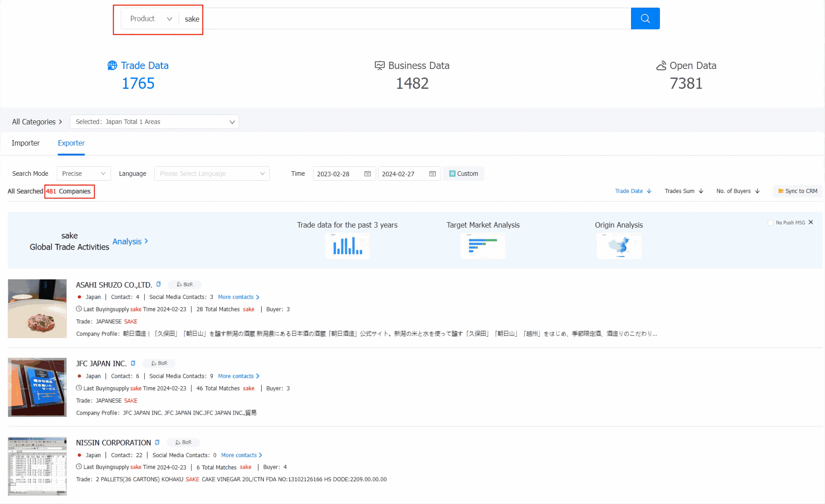
Task: Copy NISSIN CORPORATION name icon
Action: pyautogui.click(x=157, y=443)
